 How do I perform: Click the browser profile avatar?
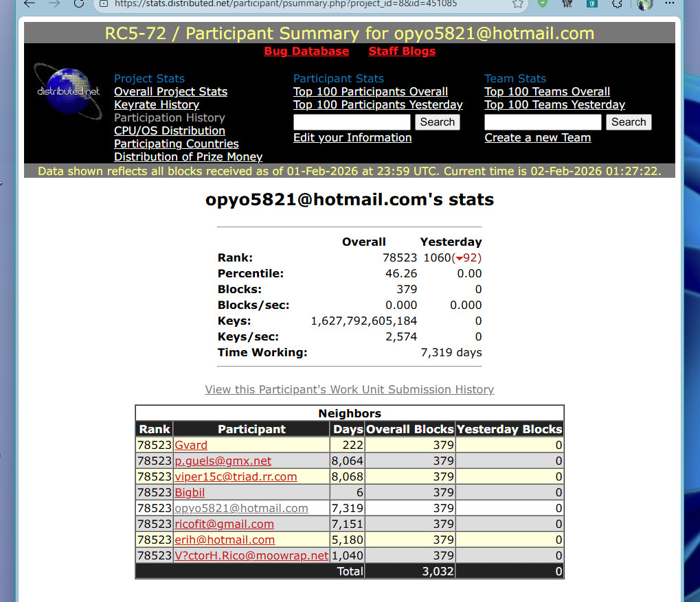[x=644, y=3]
